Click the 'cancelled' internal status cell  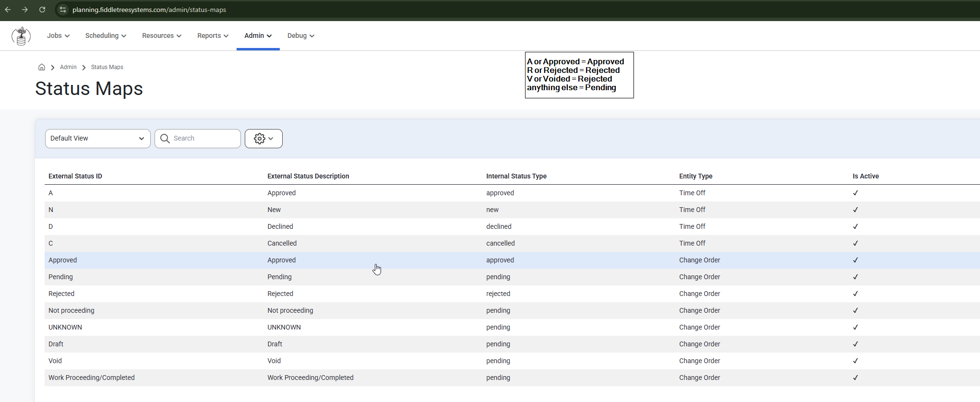click(x=501, y=243)
